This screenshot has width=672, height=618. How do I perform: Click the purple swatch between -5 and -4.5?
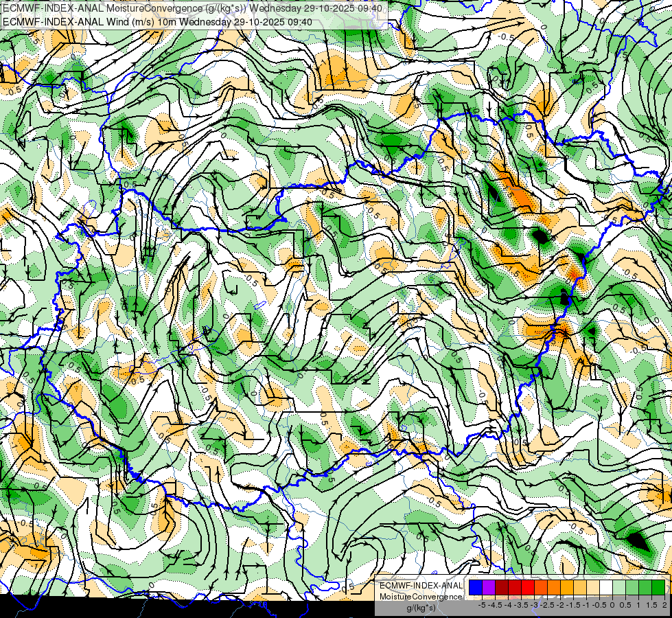[489, 588]
